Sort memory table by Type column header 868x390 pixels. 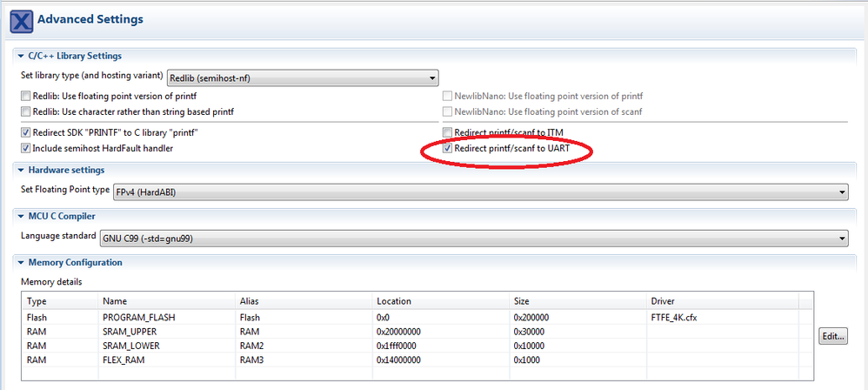click(x=60, y=301)
